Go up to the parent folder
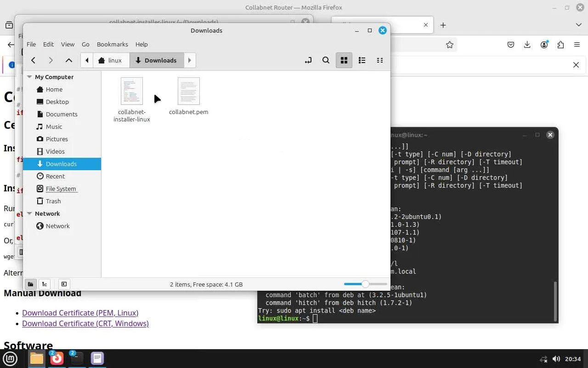 point(69,60)
